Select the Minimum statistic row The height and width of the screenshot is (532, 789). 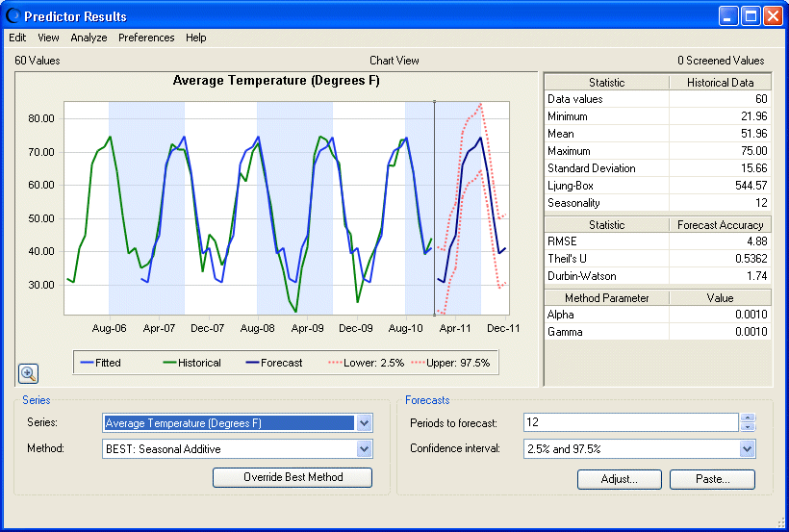coord(658,116)
